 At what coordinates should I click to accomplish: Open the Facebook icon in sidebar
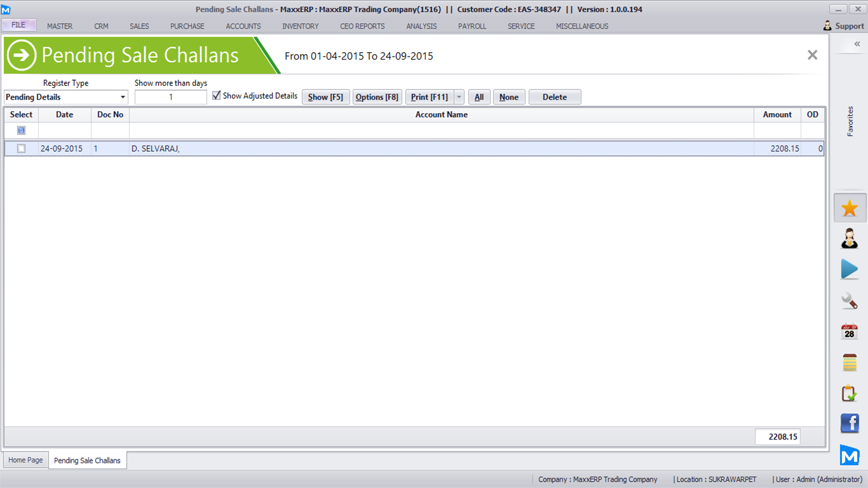pyautogui.click(x=850, y=423)
